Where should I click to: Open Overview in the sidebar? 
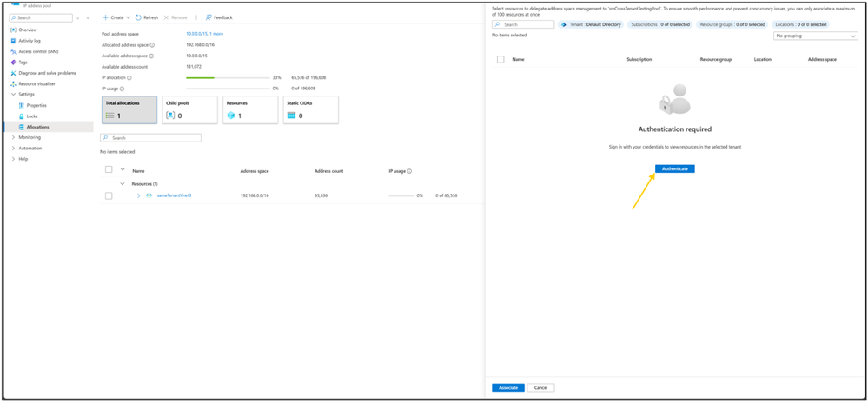(28, 30)
